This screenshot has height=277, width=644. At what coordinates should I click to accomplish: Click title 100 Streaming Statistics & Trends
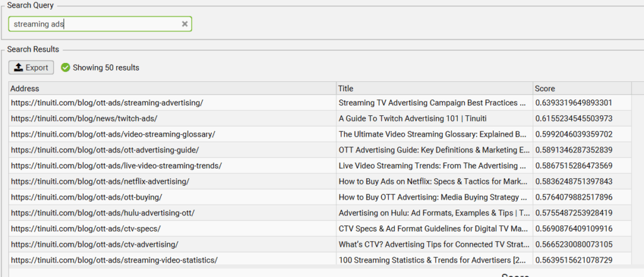coord(434,260)
